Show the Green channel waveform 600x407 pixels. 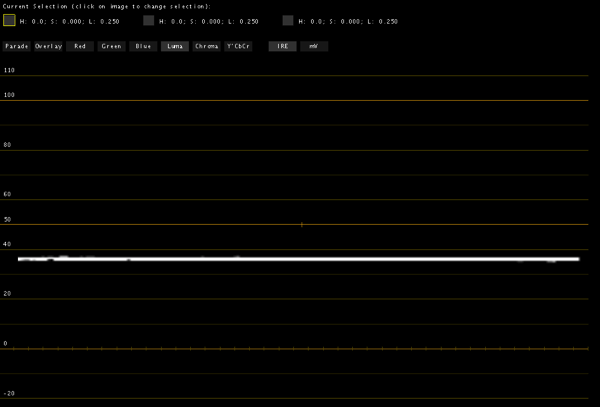pos(111,46)
